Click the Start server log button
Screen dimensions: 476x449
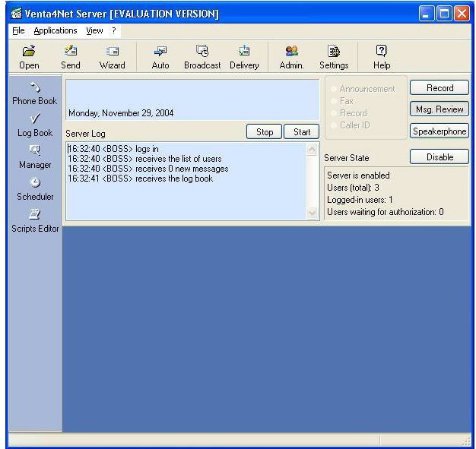301,131
